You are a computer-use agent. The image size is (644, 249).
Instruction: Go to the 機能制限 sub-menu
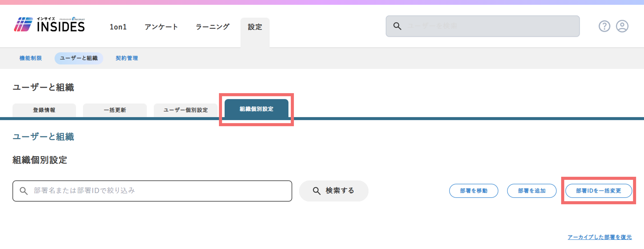(30, 58)
